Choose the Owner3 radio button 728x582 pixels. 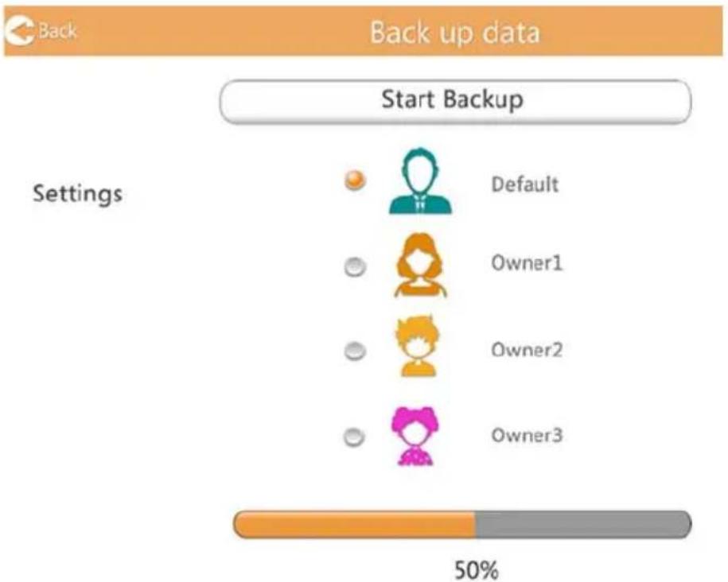tap(354, 436)
